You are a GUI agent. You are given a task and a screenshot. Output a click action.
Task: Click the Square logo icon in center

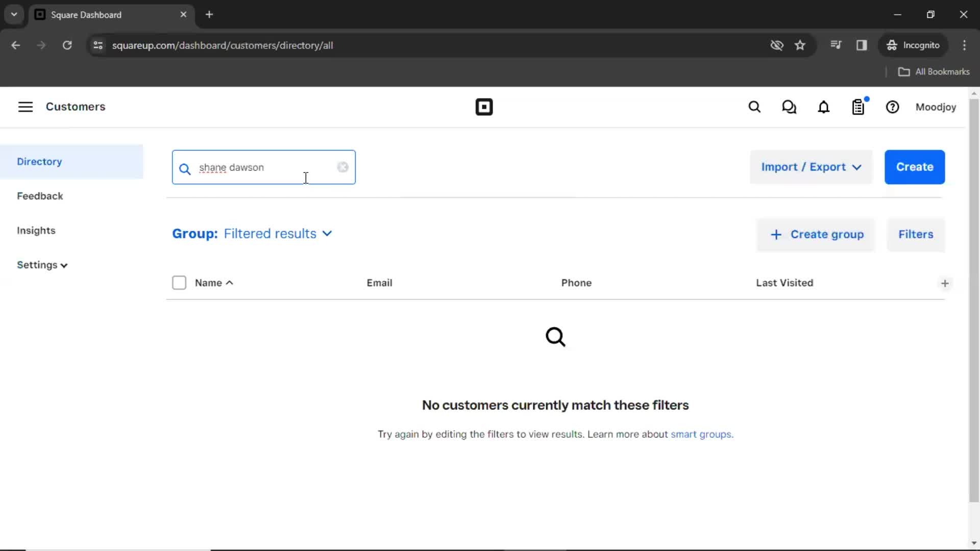tap(484, 106)
